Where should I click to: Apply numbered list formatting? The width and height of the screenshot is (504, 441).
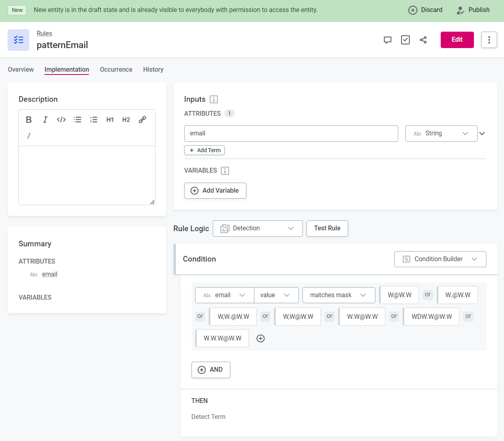pos(94,120)
